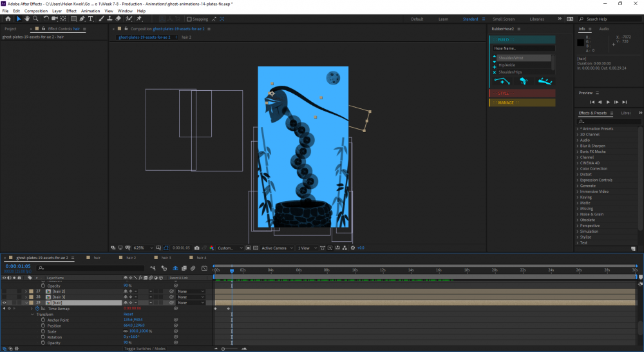The width and height of the screenshot is (644, 352).
Task: Expand the Color Correction effects category
Action: pyautogui.click(x=578, y=169)
